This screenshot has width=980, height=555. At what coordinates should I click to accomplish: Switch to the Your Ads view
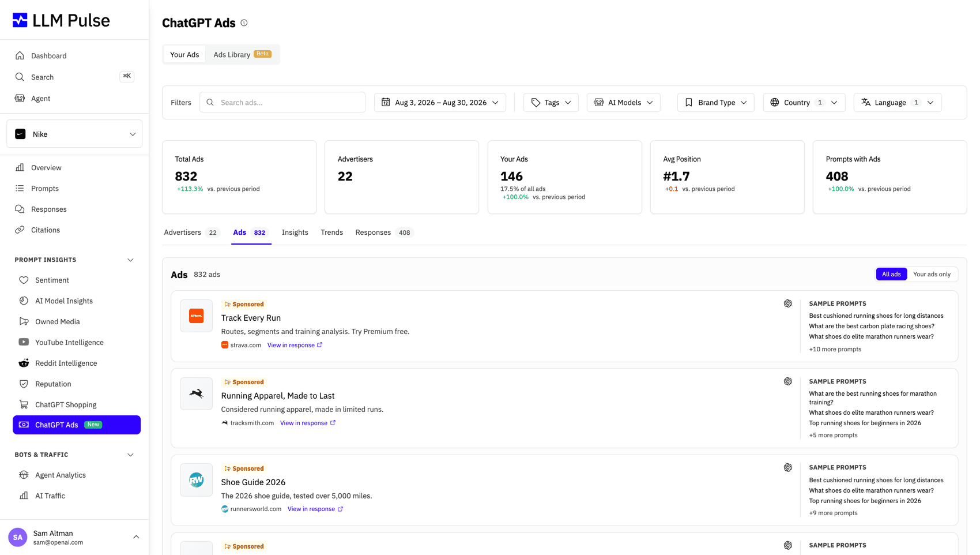184,54
